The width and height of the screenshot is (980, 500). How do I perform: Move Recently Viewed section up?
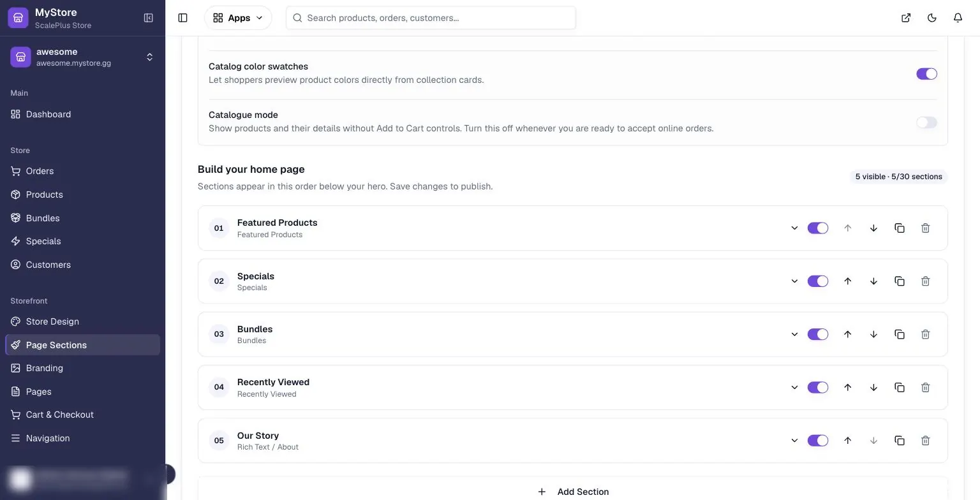(848, 388)
